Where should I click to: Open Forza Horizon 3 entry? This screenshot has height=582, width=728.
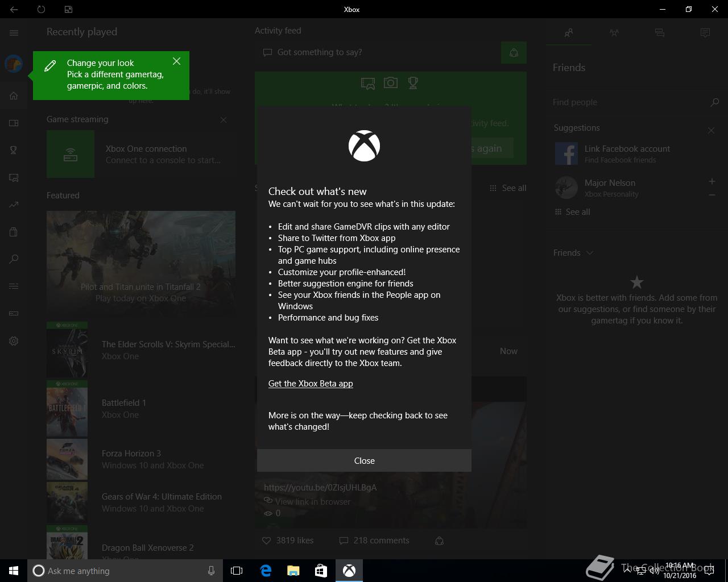[141, 459]
